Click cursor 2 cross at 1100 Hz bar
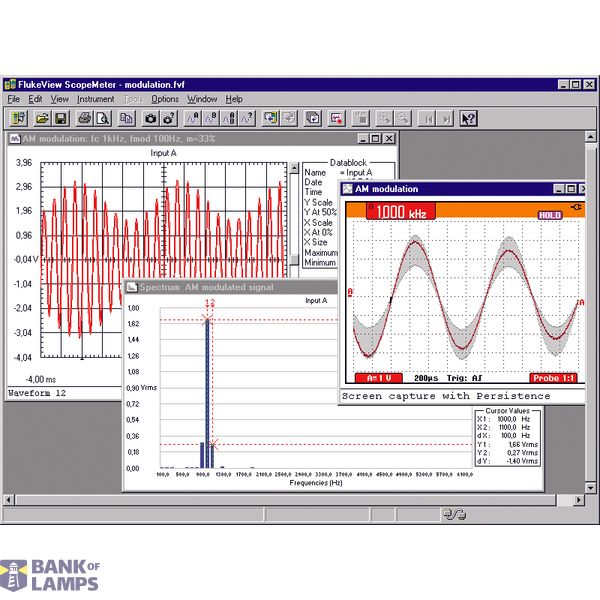Image resolution: width=600 pixels, height=600 pixels. click(x=214, y=444)
